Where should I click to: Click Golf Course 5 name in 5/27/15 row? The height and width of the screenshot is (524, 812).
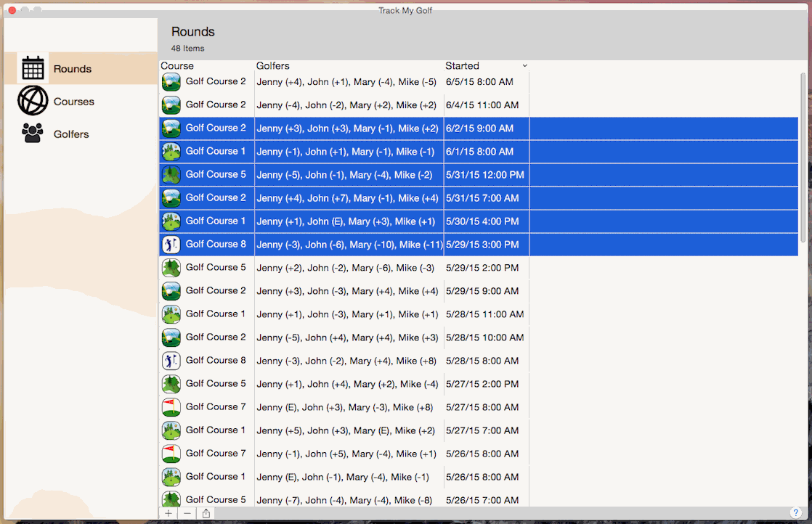coord(216,383)
